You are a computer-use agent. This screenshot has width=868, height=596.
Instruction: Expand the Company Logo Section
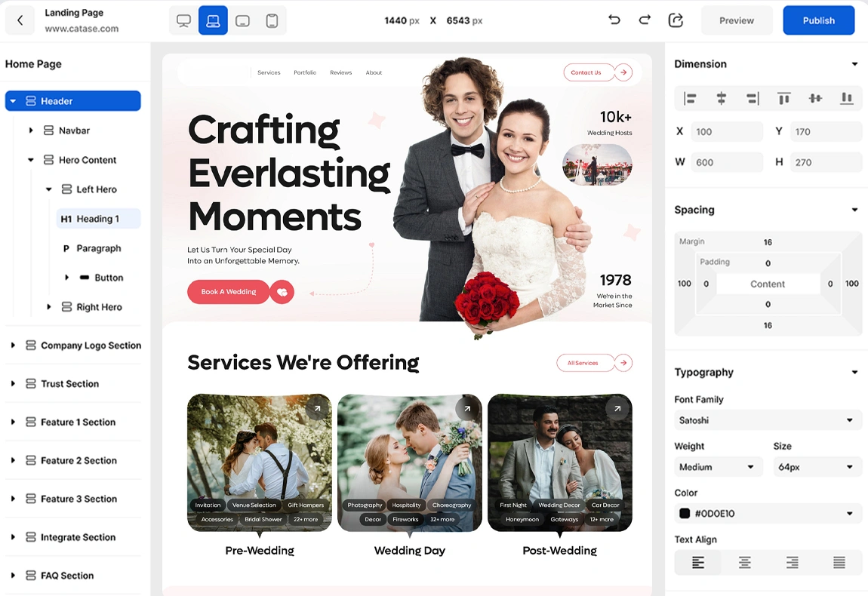click(13, 346)
